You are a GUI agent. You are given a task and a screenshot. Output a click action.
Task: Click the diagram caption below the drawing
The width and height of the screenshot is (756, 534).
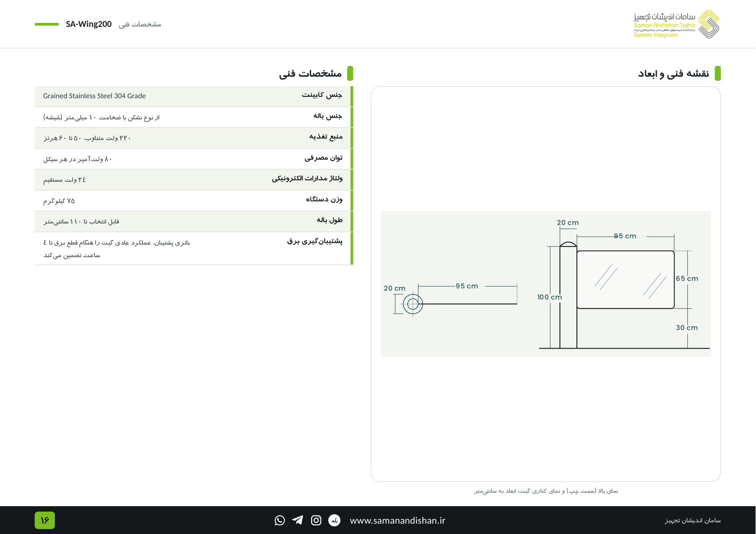coord(546,491)
